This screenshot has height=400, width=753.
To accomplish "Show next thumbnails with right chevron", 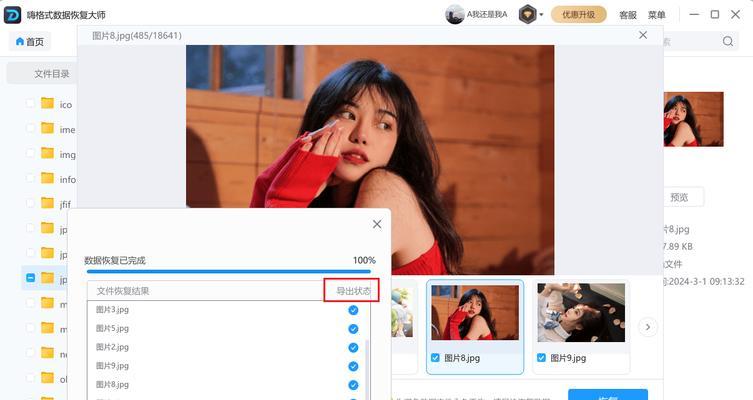I will [x=648, y=327].
